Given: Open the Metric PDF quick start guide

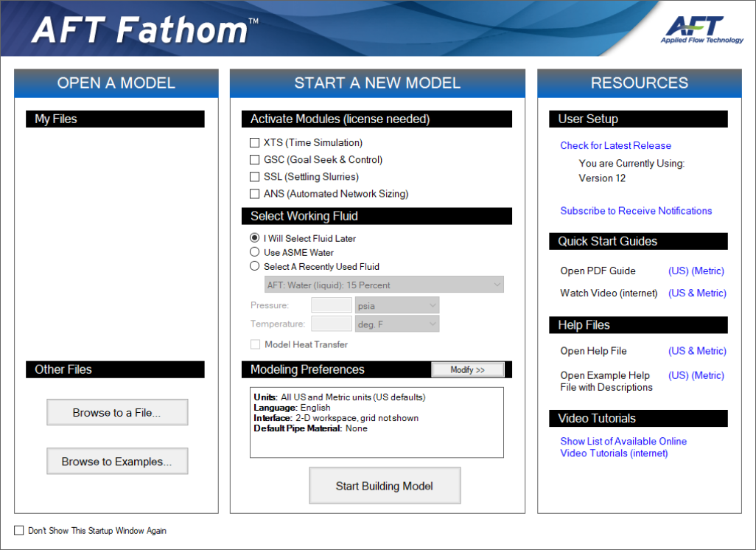Looking at the screenshot, I should [708, 271].
